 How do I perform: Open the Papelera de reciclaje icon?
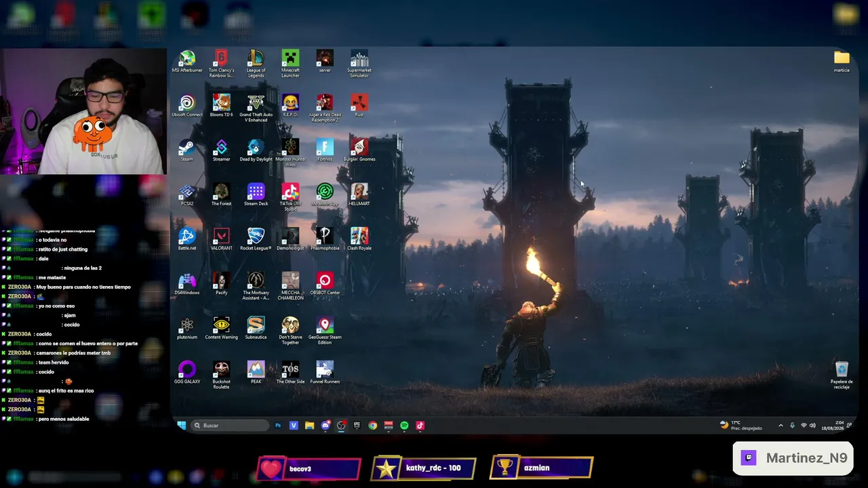click(842, 375)
